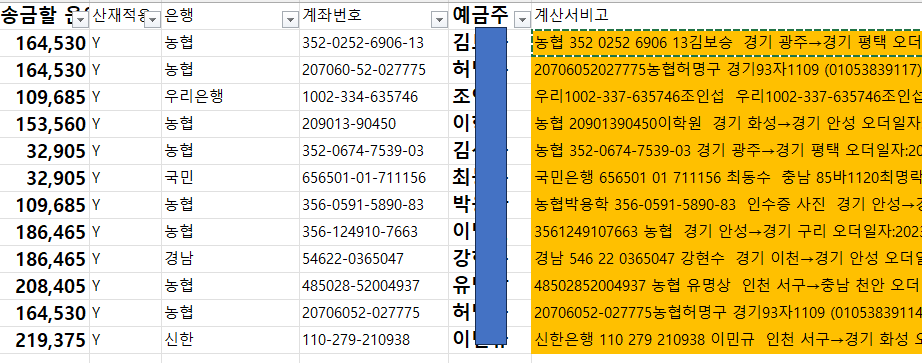This screenshot has height=363, width=922.
Task: Open the 송금할 은행 column filter dropdown
Action: (81, 20)
